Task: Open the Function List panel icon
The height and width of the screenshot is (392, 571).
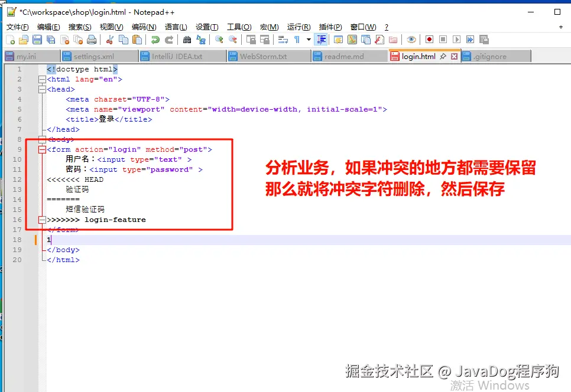Action: click(x=379, y=40)
